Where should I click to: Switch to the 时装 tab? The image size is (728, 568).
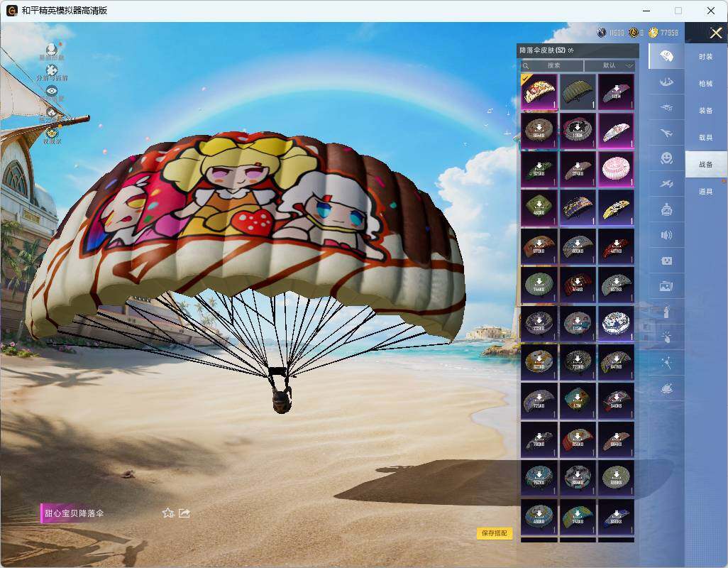[706, 57]
